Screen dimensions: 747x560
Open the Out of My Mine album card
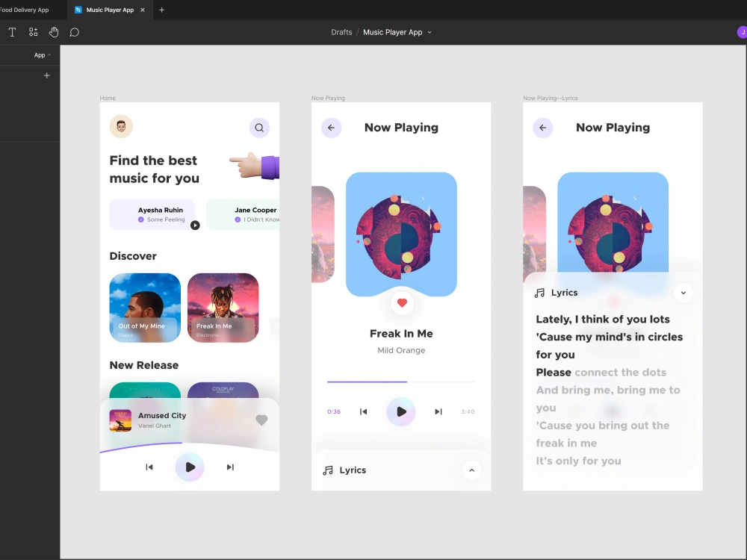(145, 308)
